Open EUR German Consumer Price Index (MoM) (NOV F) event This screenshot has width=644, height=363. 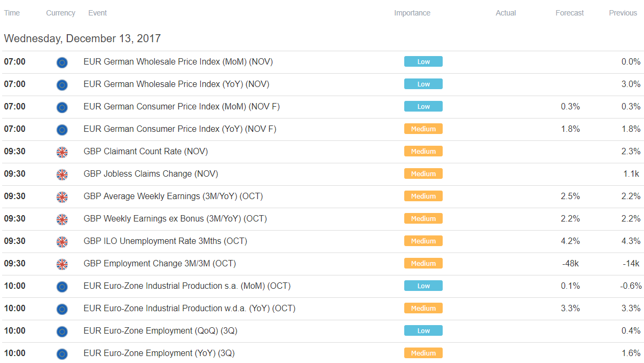pyautogui.click(x=182, y=107)
